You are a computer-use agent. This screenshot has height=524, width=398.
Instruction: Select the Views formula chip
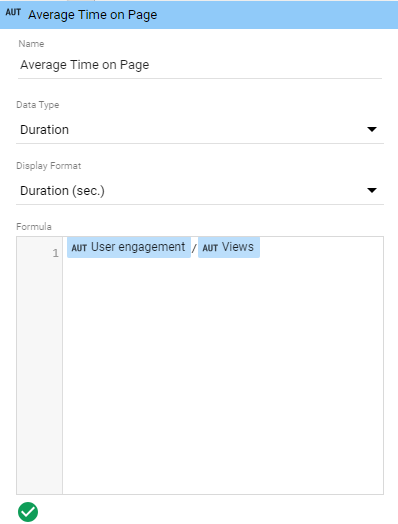tap(229, 247)
